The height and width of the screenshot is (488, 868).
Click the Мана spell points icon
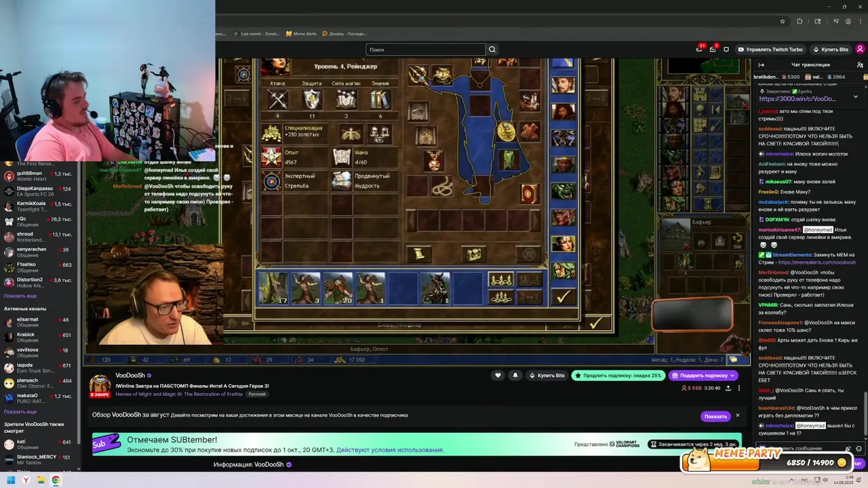(341, 157)
